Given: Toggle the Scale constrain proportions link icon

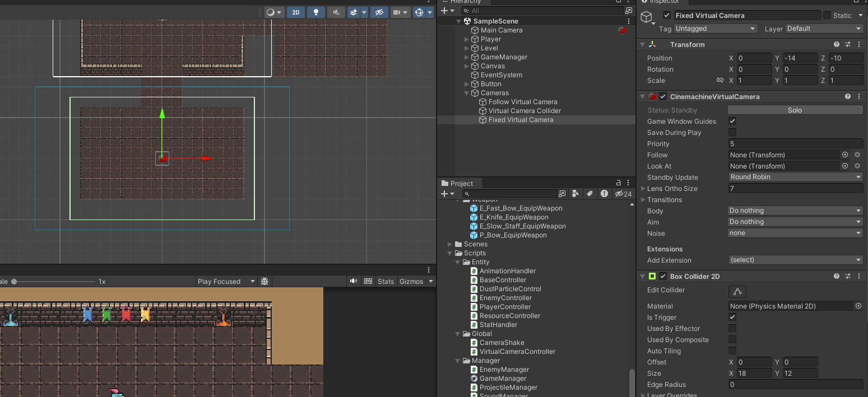Looking at the screenshot, I should coord(720,81).
